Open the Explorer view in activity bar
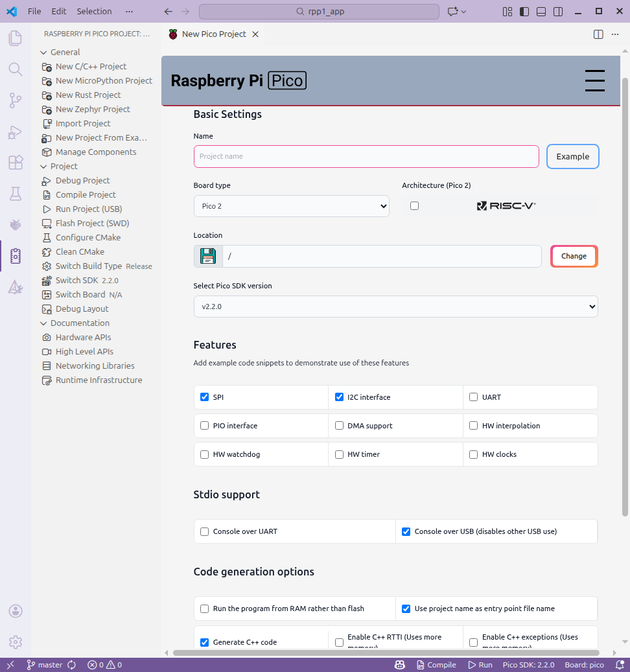Image resolution: width=630 pixels, height=672 pixels. coord(16,38)
